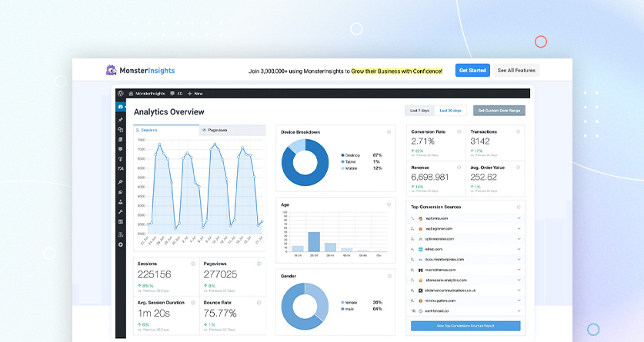Click the Desktop legend color dot
644x342 pixels.
(x=342, y=155)
